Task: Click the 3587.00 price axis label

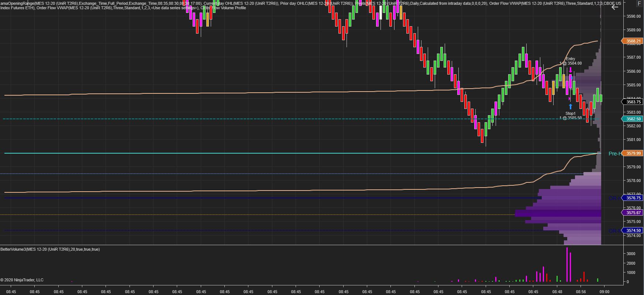Action: tap(633, 57)
